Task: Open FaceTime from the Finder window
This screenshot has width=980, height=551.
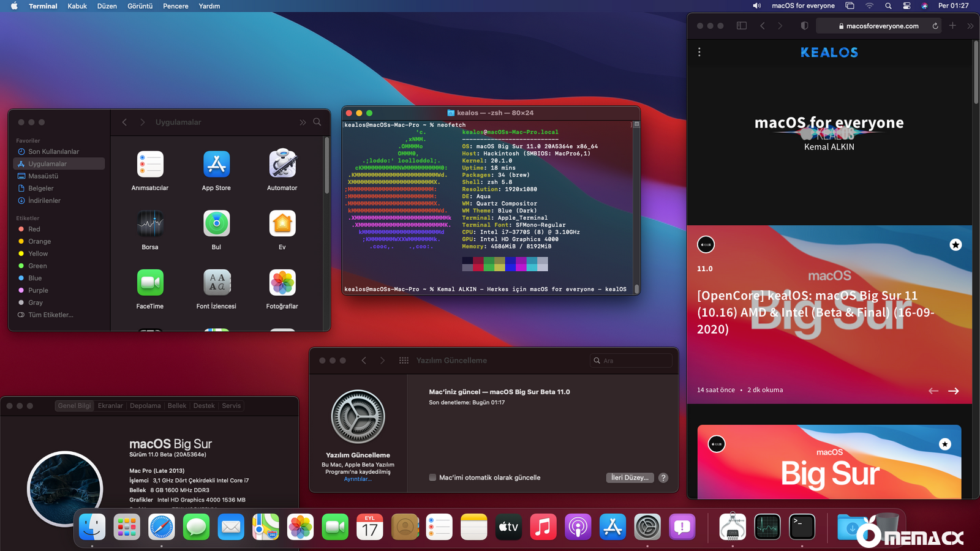Action: 150,283
